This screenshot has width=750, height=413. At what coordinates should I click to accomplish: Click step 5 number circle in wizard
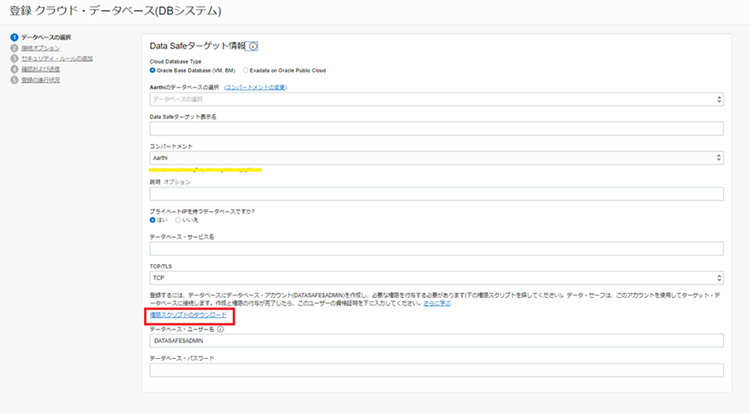pyautogui.click(x=14, y=78)
